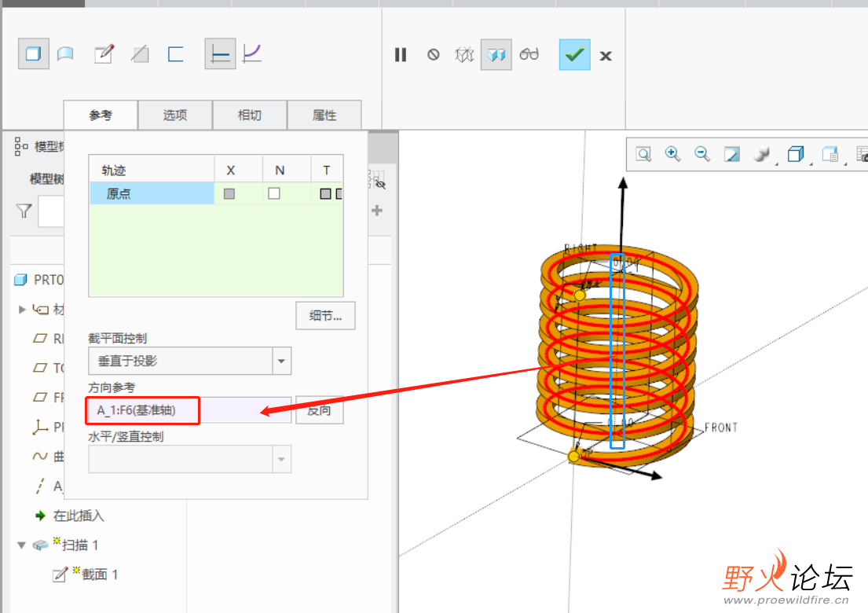Screen dimensions: 868x613
Task: Click the 方向参考 collector field
Action: point(190,410)
